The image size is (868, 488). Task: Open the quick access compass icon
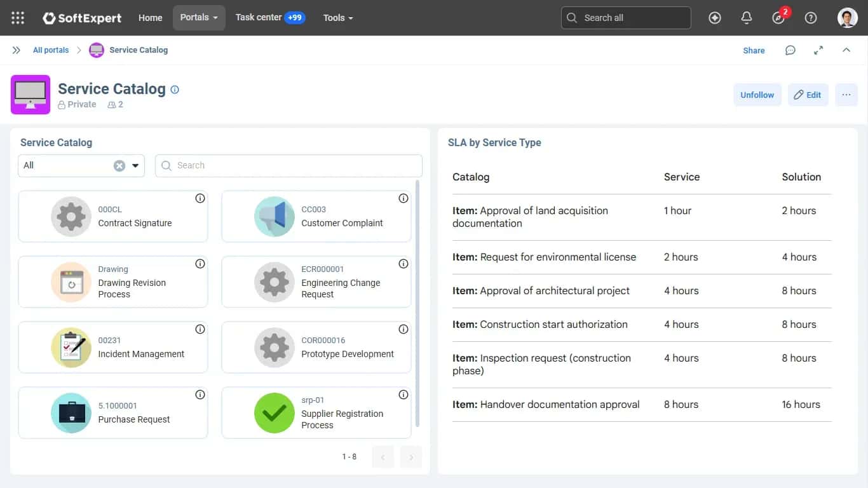tap(715, 18)
